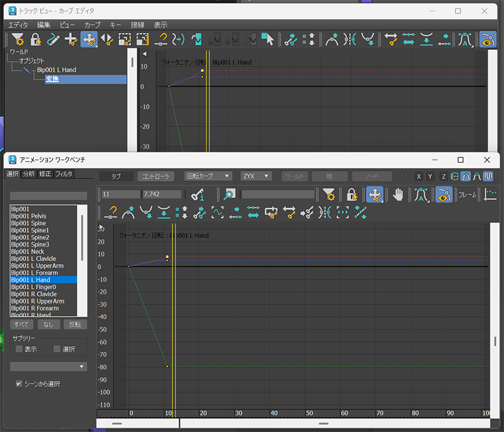Enable the サブツリー 選択 checkbox

click(x=57, y=349)
